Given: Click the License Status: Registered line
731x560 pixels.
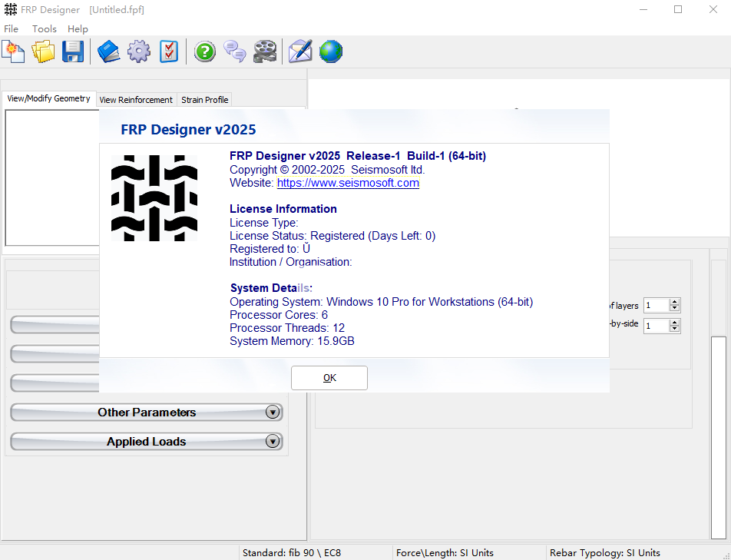Looking at the screenshot, I should pos(332,236).
